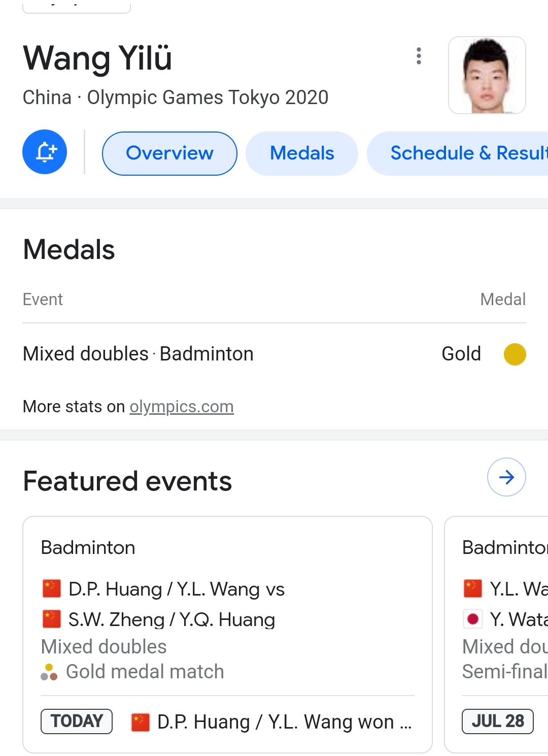This screenshot has width=548, height=756.
Task: Tap the medals icon beside Gold medal match
Action: click(49, 672)
